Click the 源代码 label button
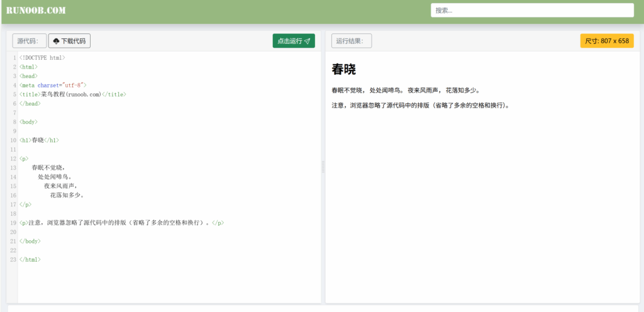The width and height of the screenshot is (644, 312). click(x=29, y=42)
